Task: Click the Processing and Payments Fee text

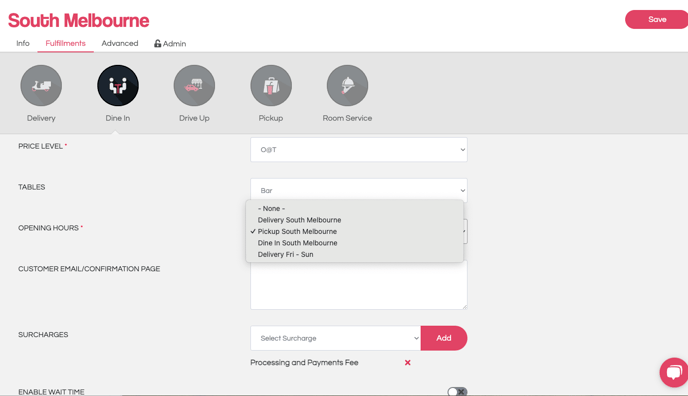Action: pyautogui.click(x=304, y=363)
